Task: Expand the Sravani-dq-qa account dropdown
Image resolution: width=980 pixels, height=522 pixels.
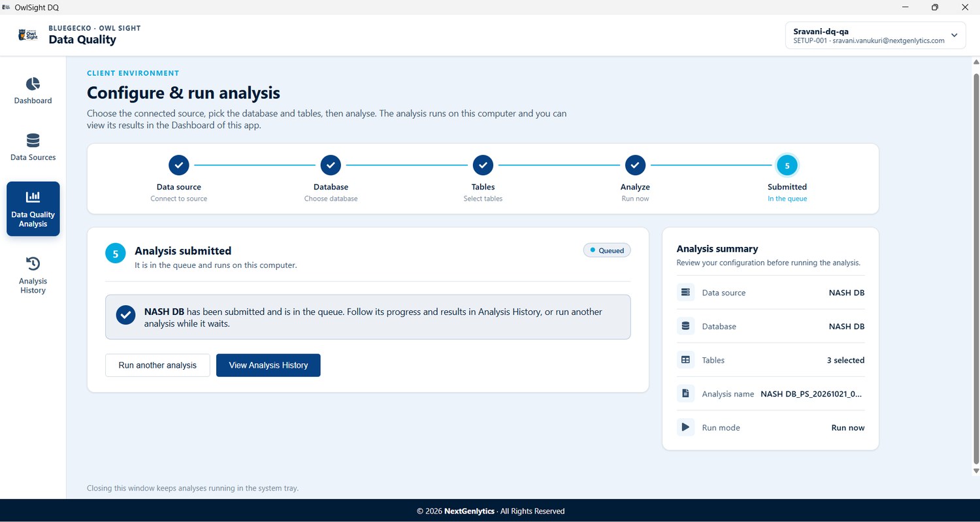Action: 875,35
